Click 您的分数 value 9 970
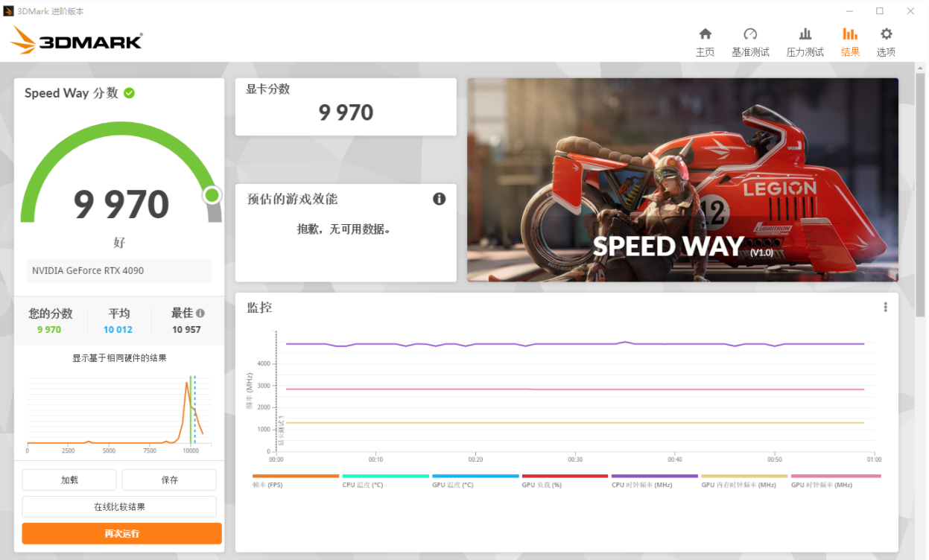This screenshot has width=929, height=560. point(49,329)
